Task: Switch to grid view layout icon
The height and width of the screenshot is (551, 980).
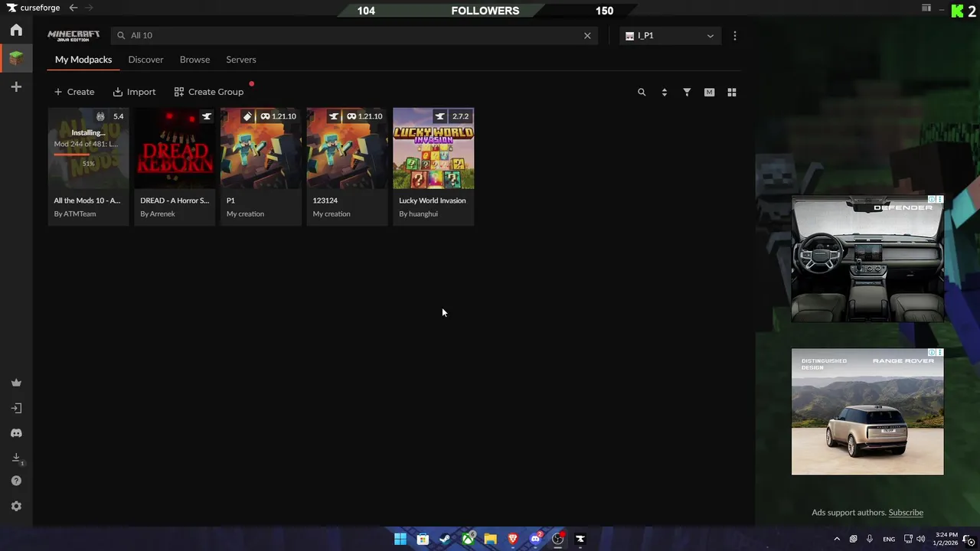Action: (x=732, y=92)
